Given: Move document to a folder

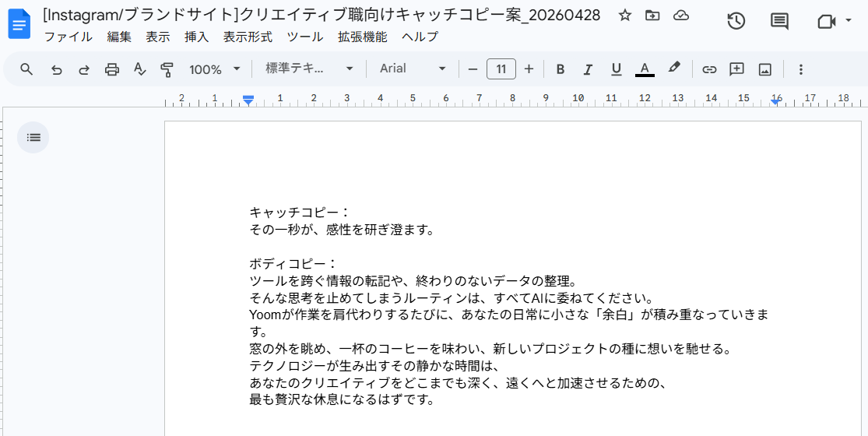Looking at the screenshot, I should click(652, 16).
